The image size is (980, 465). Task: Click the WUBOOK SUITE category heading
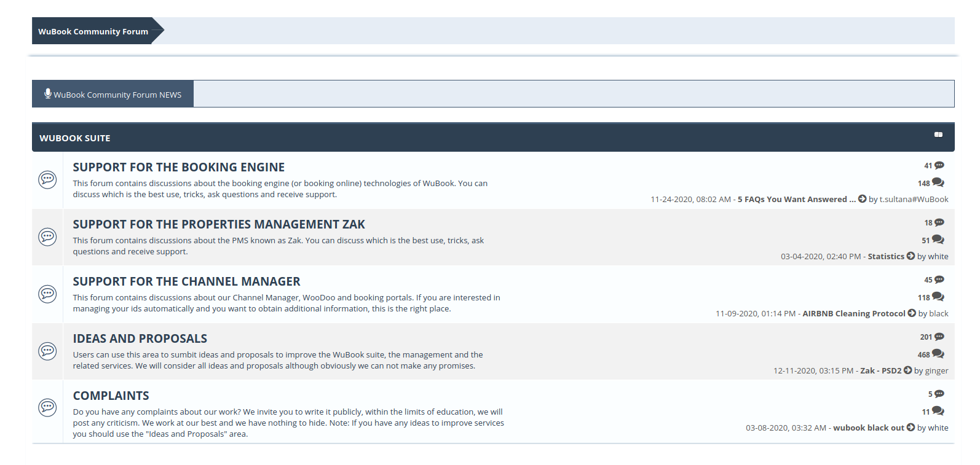tap(75, 138)
